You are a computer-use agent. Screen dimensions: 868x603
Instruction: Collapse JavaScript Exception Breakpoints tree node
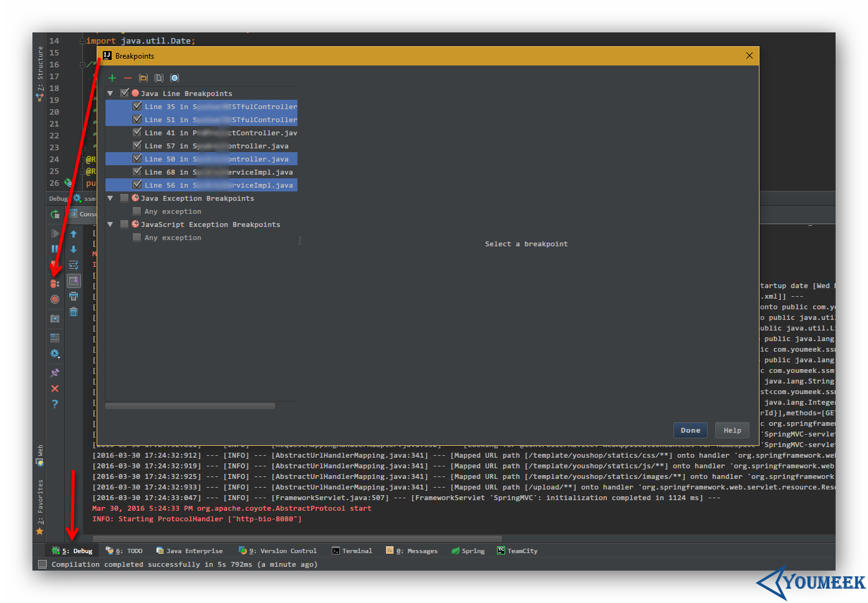(110, 224)
